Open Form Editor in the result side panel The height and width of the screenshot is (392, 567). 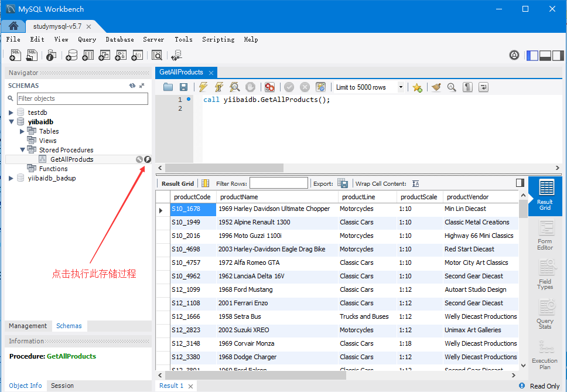pyautogui.click(x=545, y=236)
